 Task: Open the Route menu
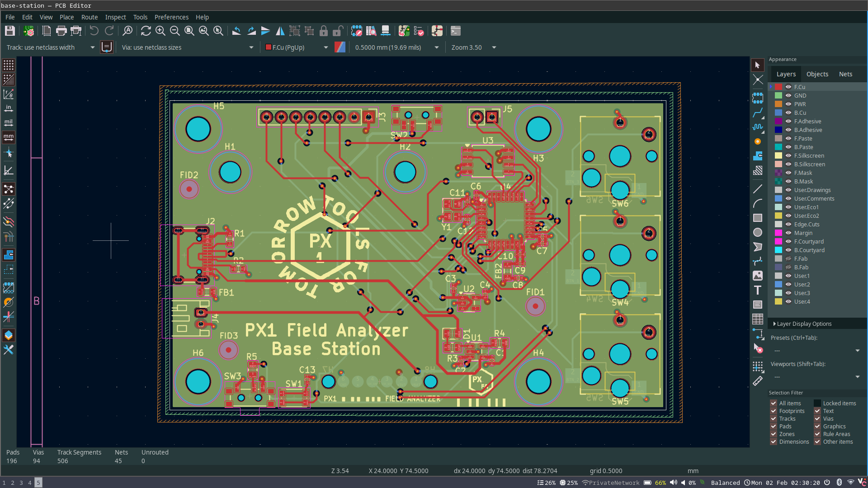(90, 17)
